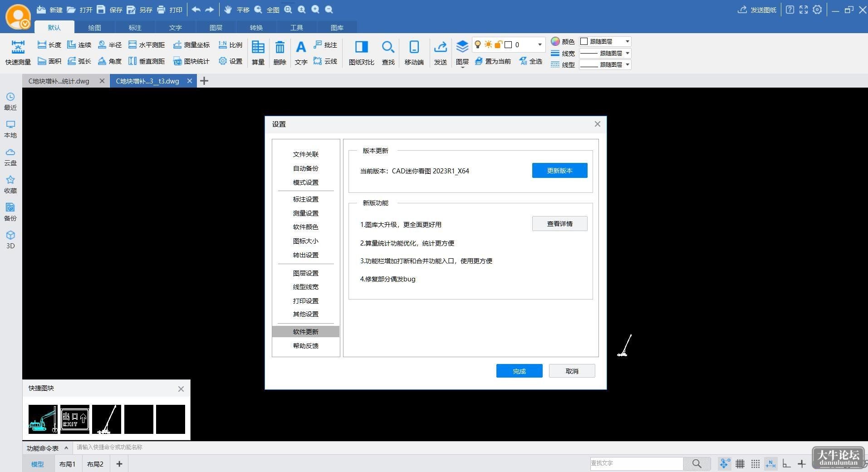
Task: Toggle the grid display in status bar
Action: point(740,463)
